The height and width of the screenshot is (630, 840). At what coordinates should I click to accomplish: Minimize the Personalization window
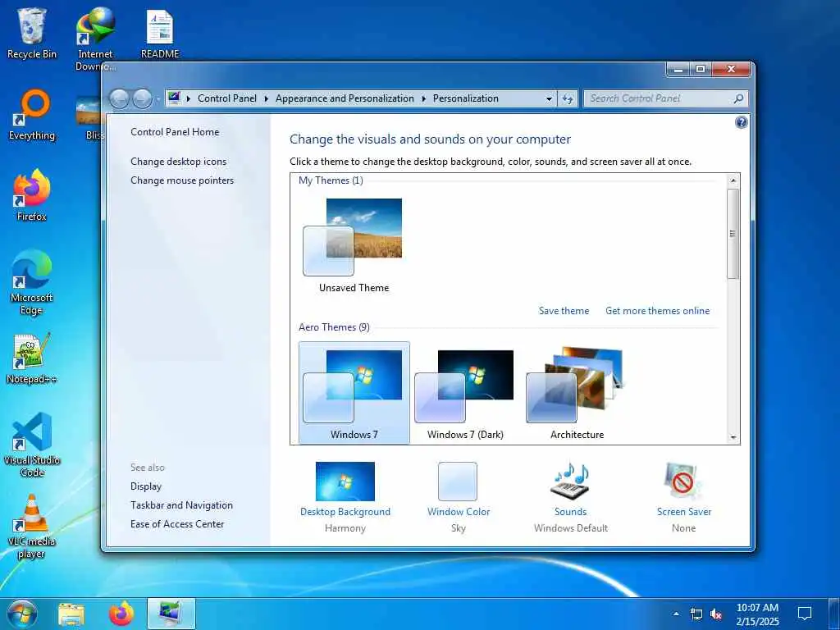(x=678, y=69)
